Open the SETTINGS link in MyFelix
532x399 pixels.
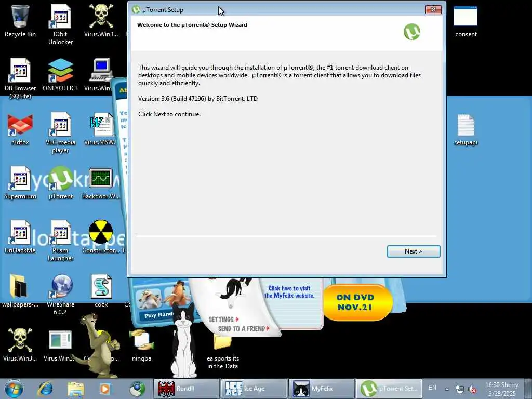[x=223, y=320]
